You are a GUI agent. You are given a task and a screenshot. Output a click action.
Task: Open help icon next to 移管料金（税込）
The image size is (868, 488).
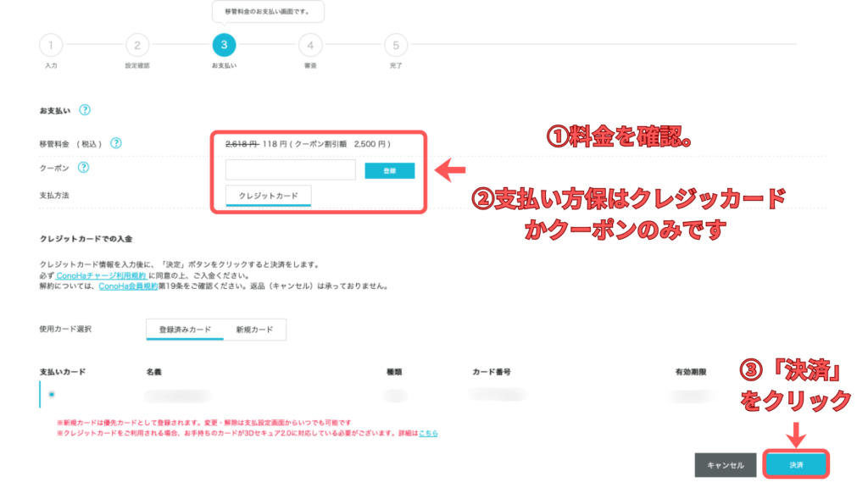click(x=116, y=143)
